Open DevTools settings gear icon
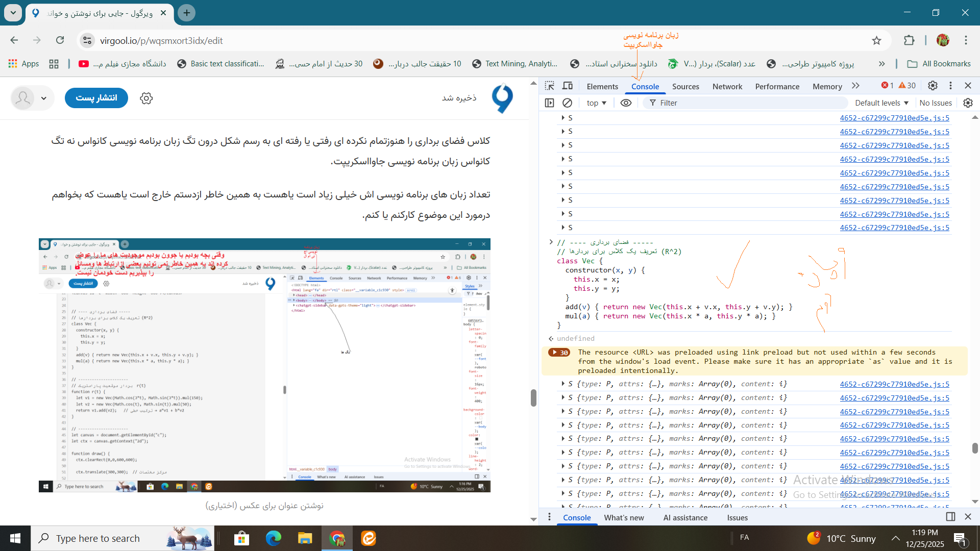 pos(933,86)
